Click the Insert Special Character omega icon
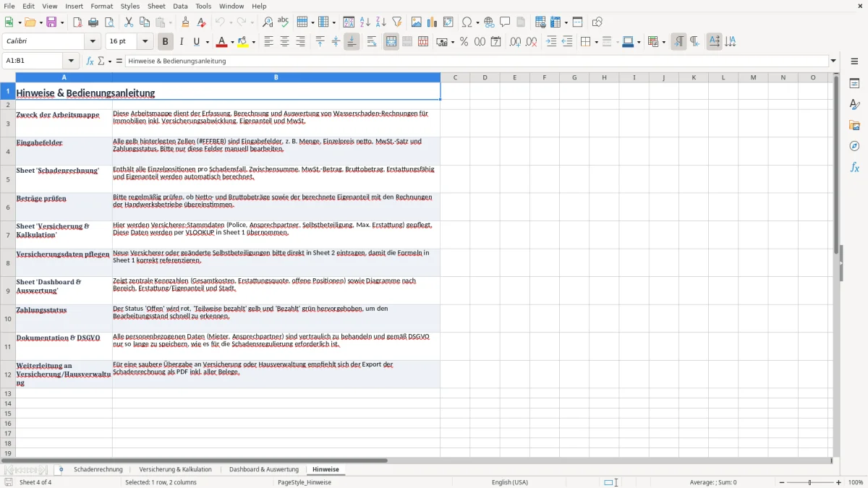Image resolution: width=868 pixels, height=488 pixels. tap(467, 22)
